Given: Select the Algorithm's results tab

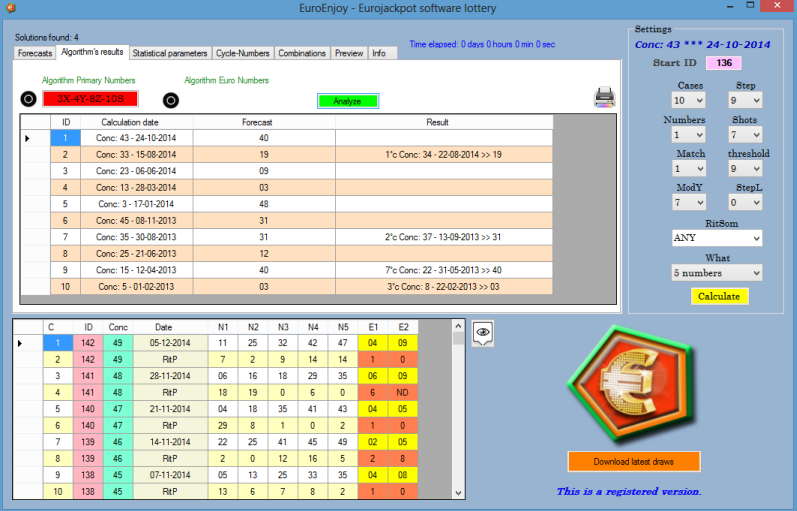Looking at the screenshot, I should pos(92,52).
